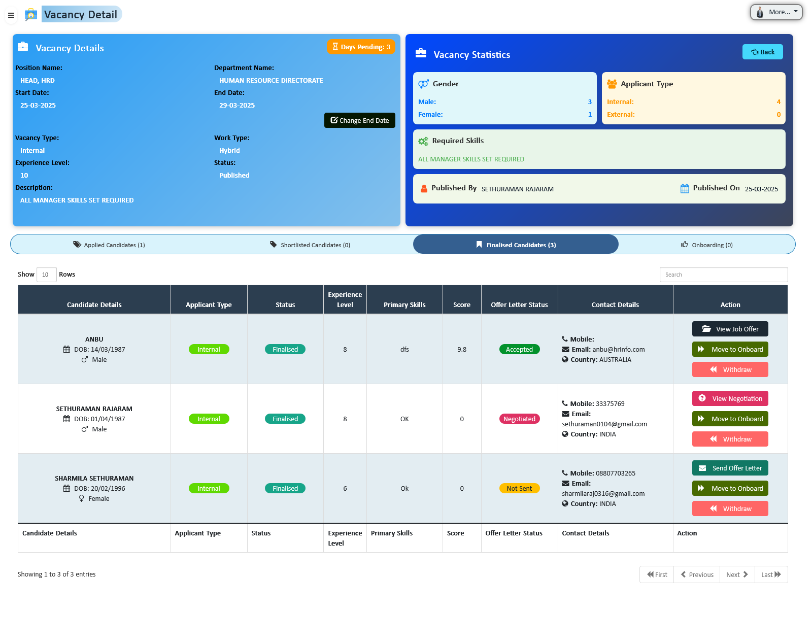Click the question icon on View Negotiation
The height and width of the screenshot is (644, 812).
[x=702, y=398]
